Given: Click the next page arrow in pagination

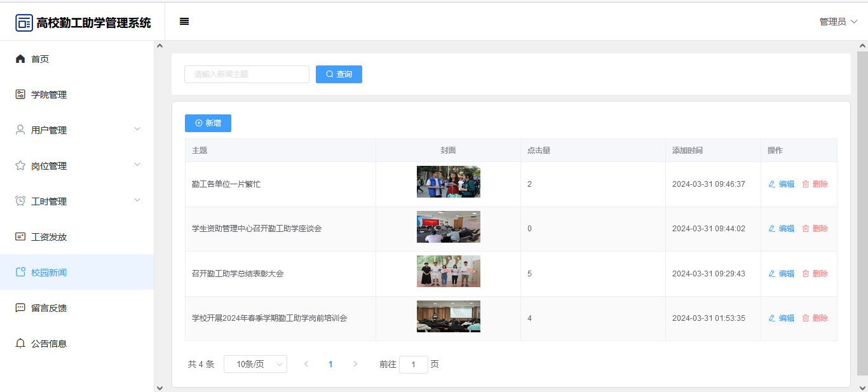Looking at the screenshot, I should pyautogui.click(x=355, y=364).
